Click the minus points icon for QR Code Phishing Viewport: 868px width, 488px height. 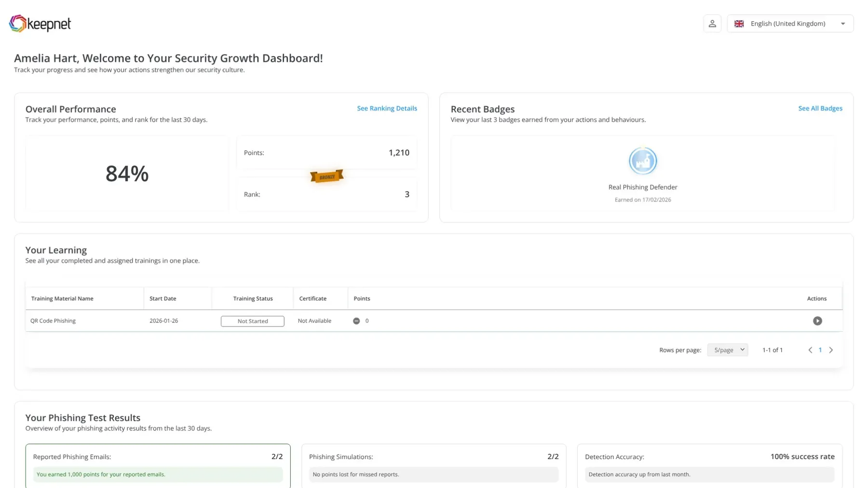click(x=356, y=321)
